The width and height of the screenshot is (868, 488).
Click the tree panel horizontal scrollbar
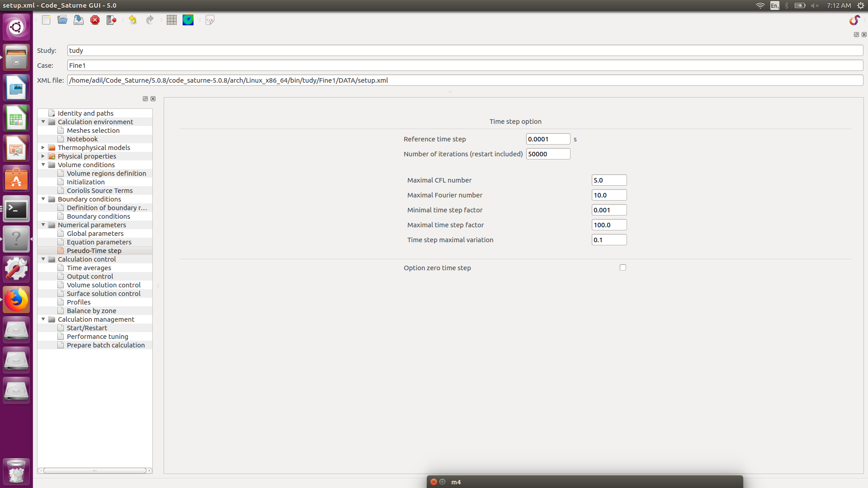(x=94, y=470)
